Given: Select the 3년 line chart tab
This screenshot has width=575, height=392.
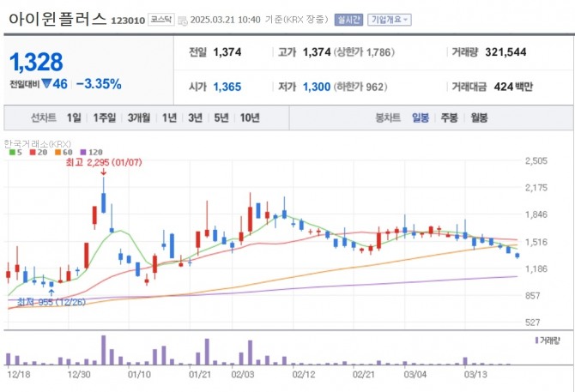Looking at the screenshot, I should point(196,118).
